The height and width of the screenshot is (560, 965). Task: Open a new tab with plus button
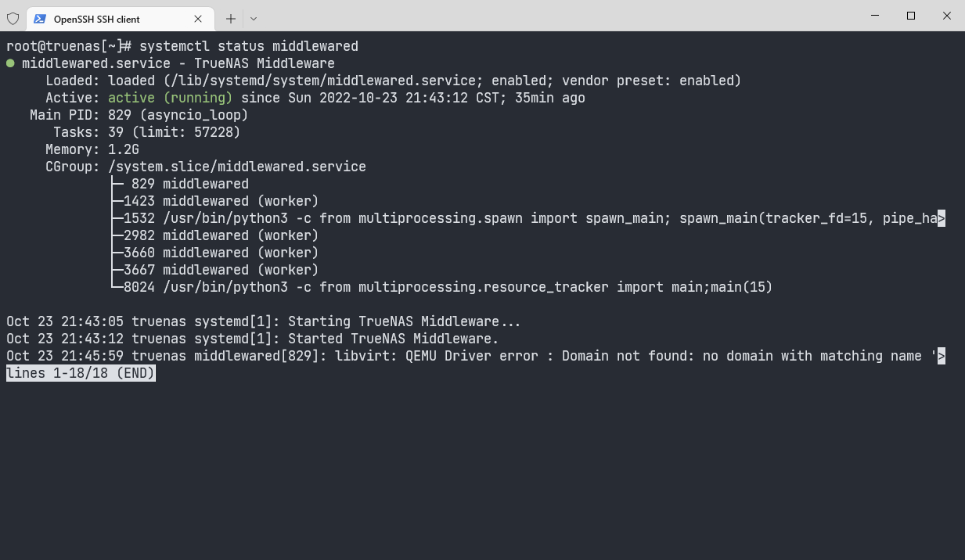[231, 19]
